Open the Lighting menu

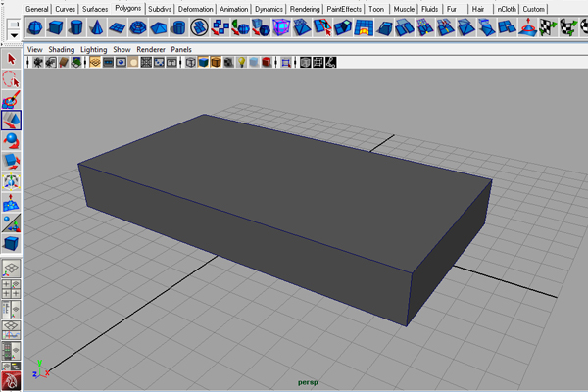[x=94, y=48]
